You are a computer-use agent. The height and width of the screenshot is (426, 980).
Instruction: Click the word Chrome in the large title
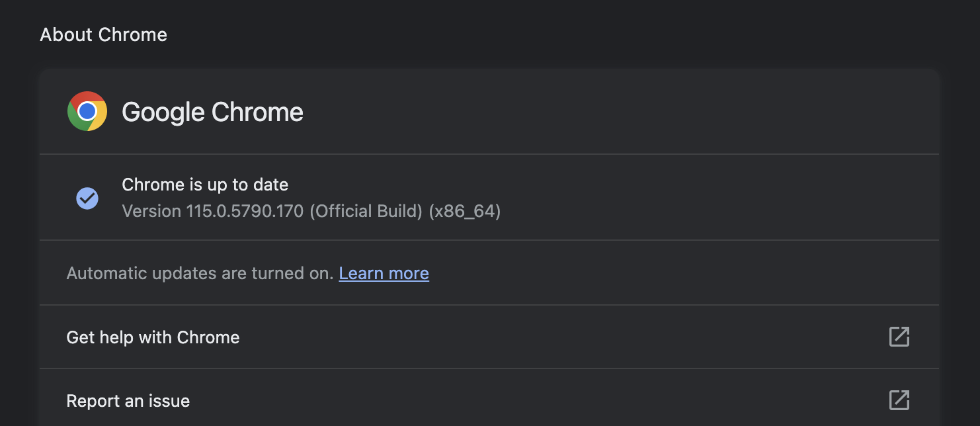point(257,112)
